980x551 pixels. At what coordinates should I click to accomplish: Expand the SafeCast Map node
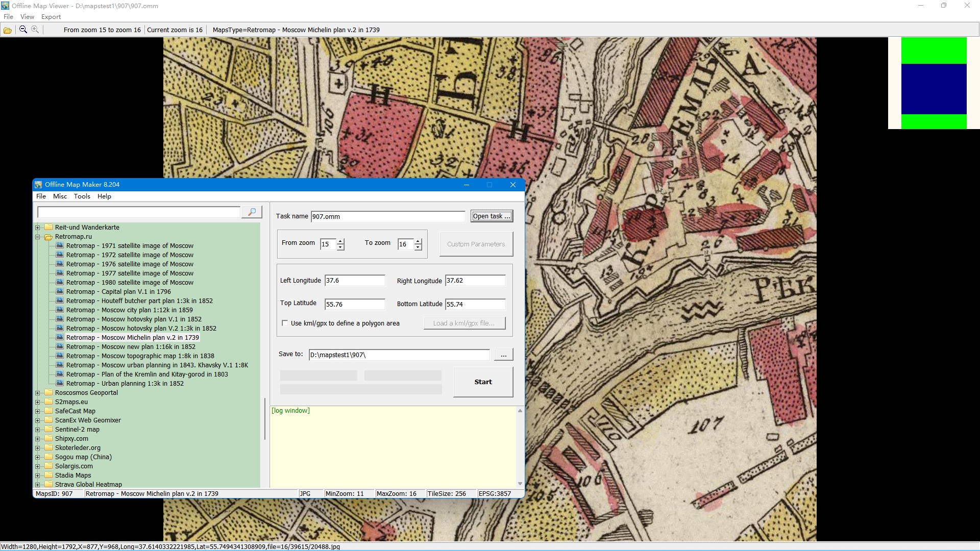coord(38,411)
